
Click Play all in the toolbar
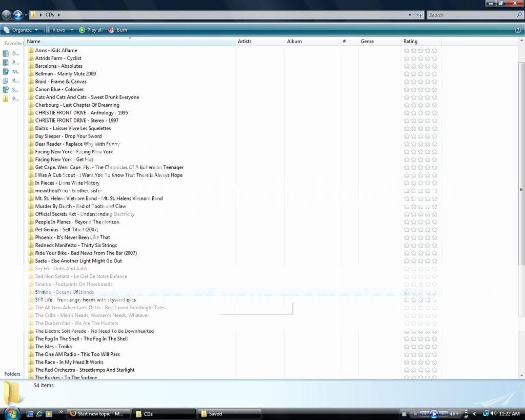tap(91, 30)
